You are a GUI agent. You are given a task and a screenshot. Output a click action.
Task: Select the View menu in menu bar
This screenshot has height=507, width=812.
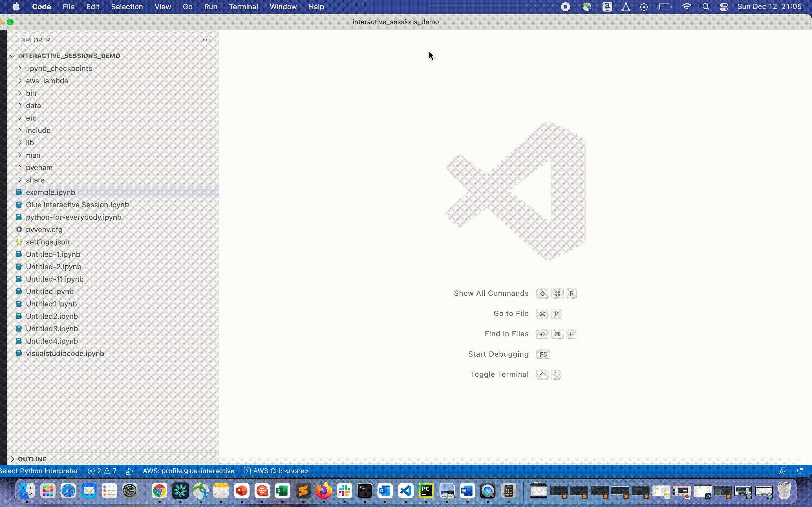point(162,6)
